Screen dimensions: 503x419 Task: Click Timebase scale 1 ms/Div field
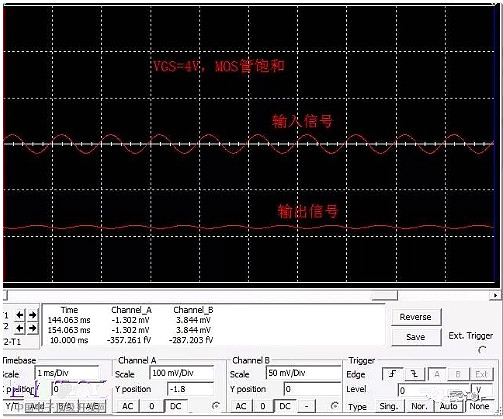point(67,373)
